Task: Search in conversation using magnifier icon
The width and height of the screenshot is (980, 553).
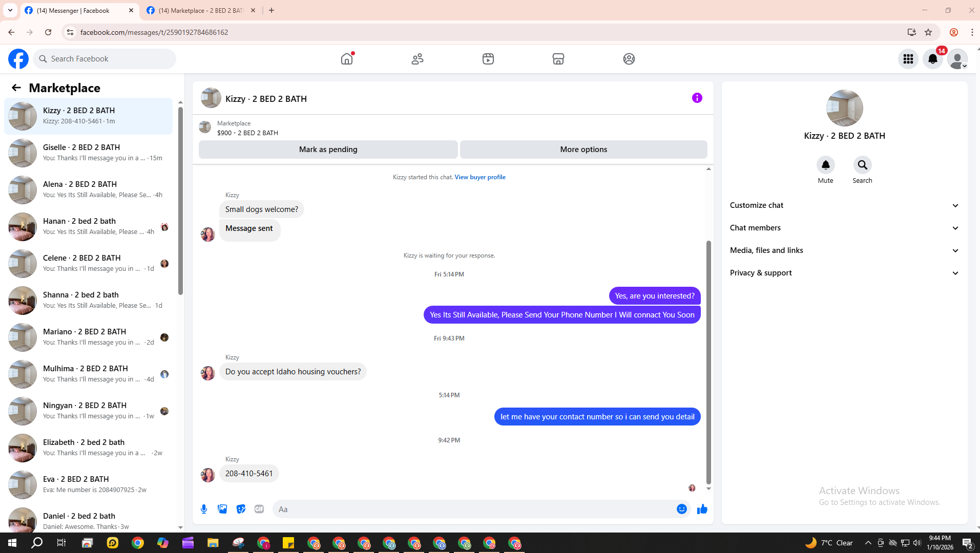Action: coord(863,165)
